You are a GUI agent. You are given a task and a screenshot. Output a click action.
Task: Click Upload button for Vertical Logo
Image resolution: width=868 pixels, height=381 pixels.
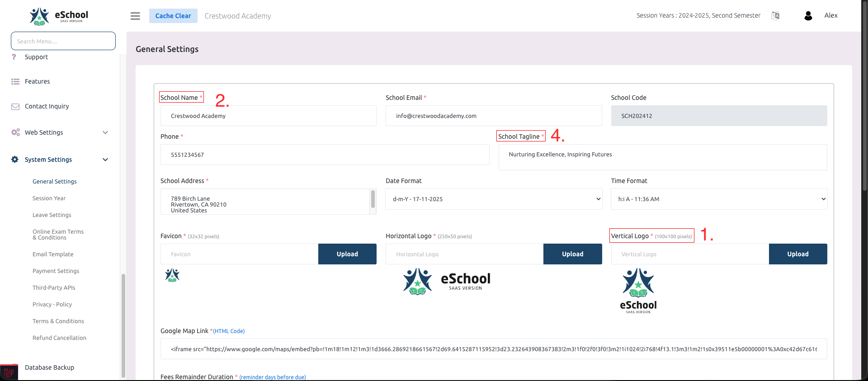(797, 254)
